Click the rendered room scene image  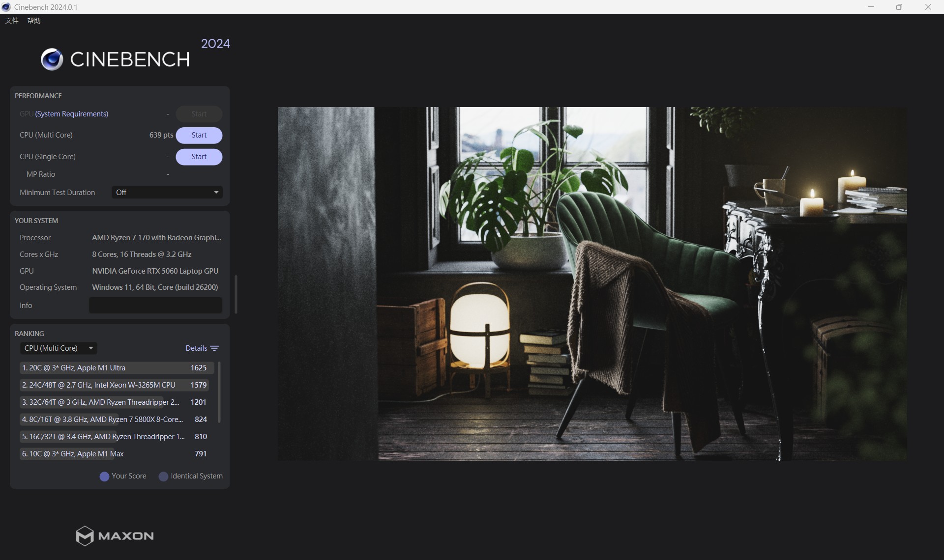592,283
